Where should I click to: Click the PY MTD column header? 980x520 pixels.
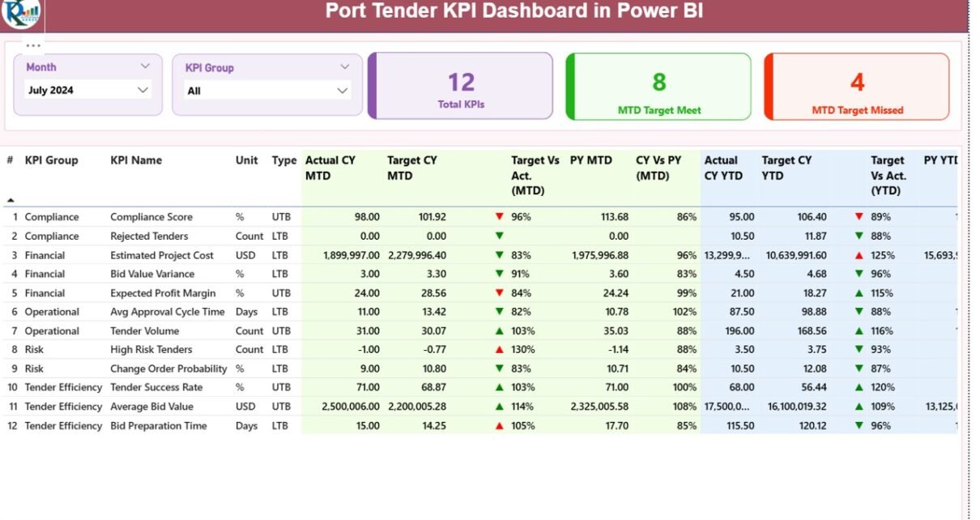[590, 160]
